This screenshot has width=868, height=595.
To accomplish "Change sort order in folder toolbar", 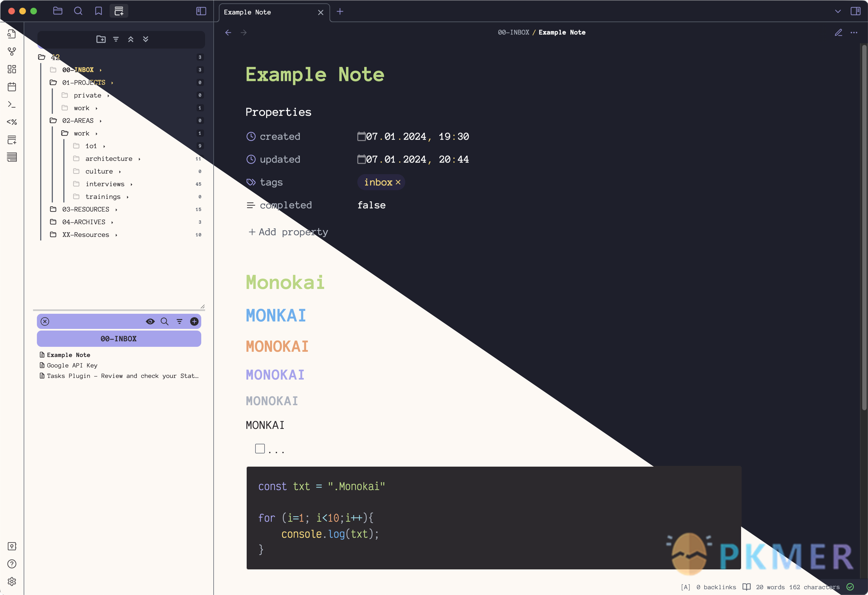I will click(x=116, y=39).
